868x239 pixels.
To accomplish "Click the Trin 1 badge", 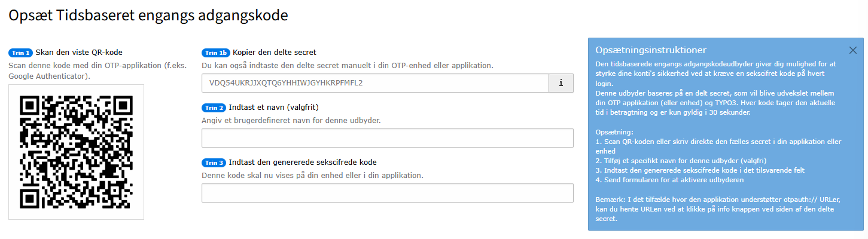I will tap(21, 53).
